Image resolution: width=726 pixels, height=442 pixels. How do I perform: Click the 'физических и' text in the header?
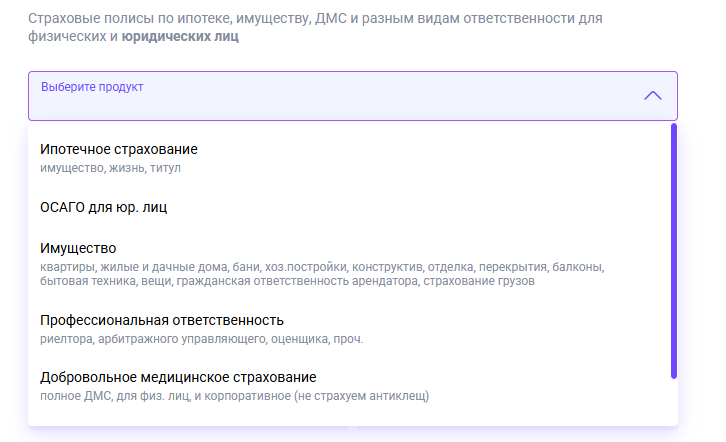point(73,36)
